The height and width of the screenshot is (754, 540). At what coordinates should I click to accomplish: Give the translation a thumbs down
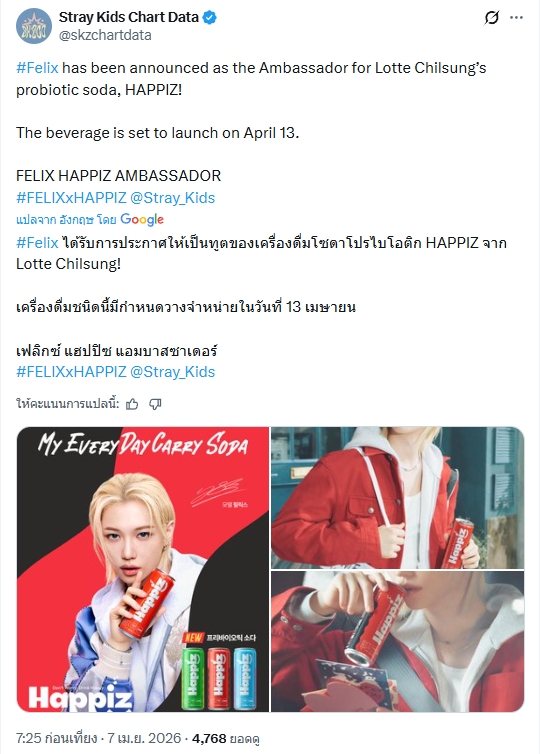click(155, 404)
